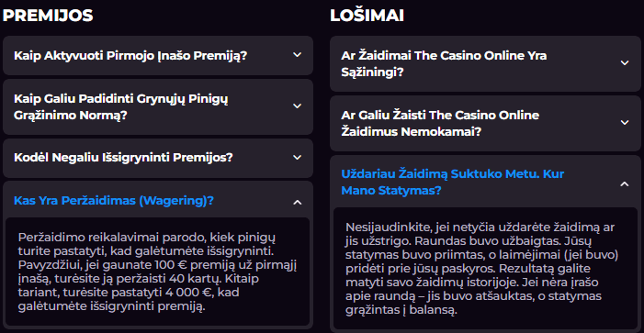Open chevron for 'Kodėl Negaliu Išsigryninti Premijos?'
Screen dimensions: 644x333
pos(298,158)
